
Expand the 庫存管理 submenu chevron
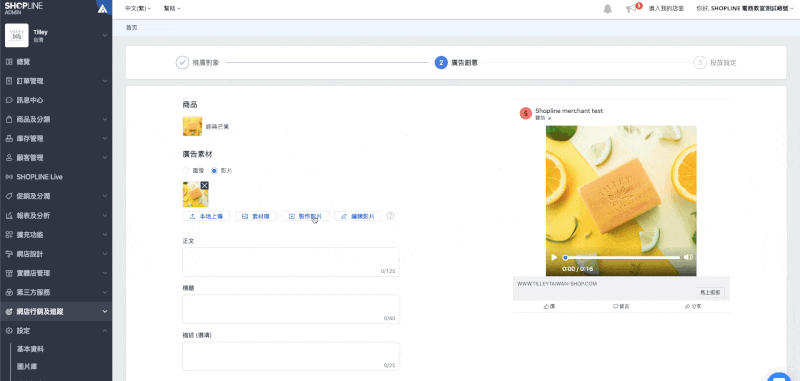(105, 139)
